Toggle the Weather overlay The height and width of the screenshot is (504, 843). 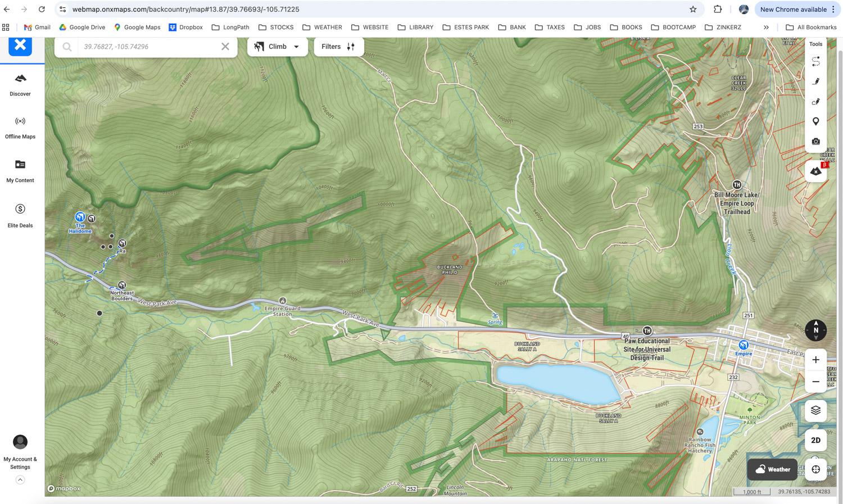click(x=772, y=469)
